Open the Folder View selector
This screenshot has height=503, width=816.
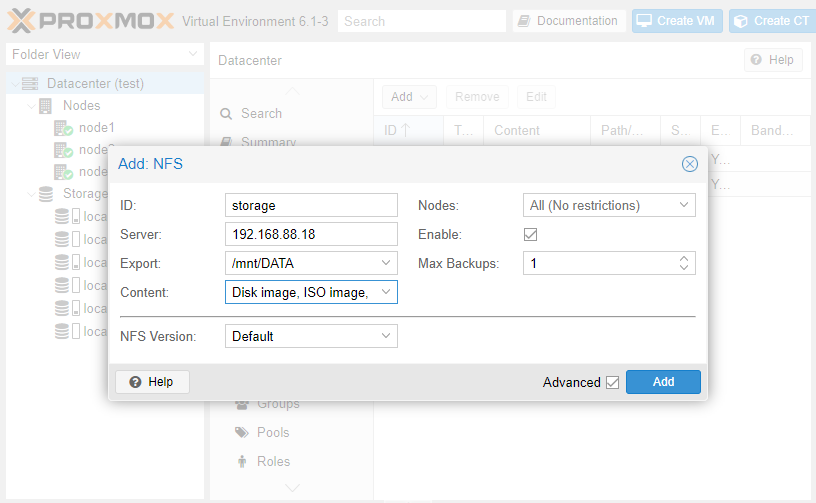pos(104,54)
